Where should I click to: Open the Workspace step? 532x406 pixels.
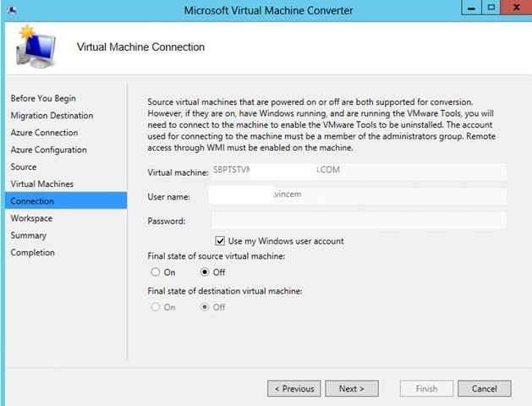(31, 218)
